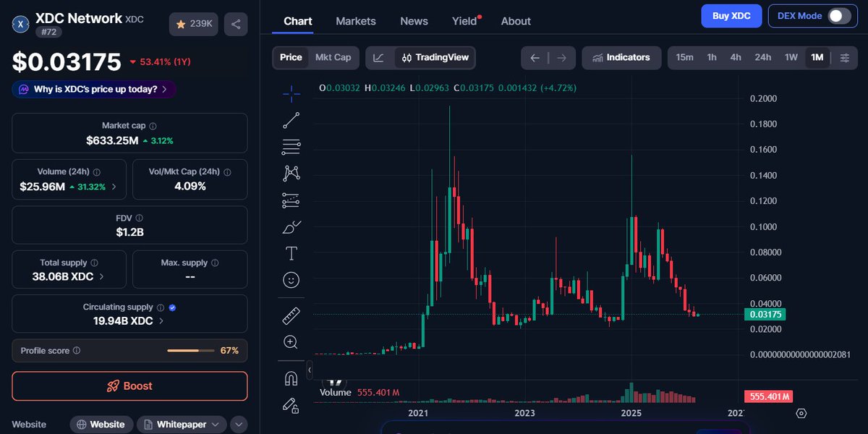
Task: Redo with the right arrow button
Action: (562, 58)
